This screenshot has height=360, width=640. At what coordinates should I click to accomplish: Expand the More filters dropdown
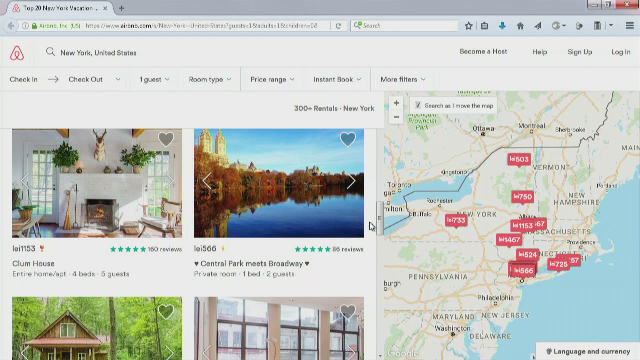click(x=403, y=79)
